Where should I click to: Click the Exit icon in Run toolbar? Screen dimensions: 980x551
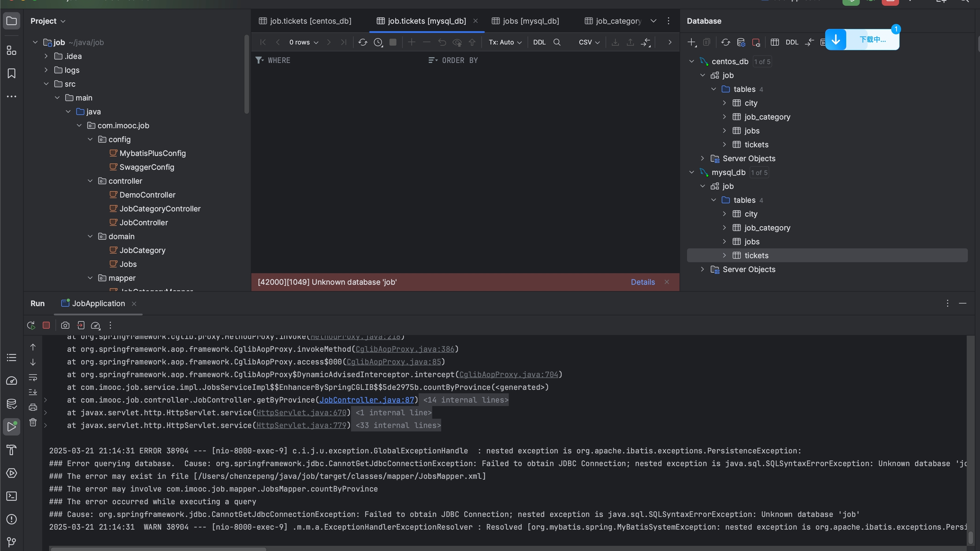pyautogui.click(x=80, y=325)
